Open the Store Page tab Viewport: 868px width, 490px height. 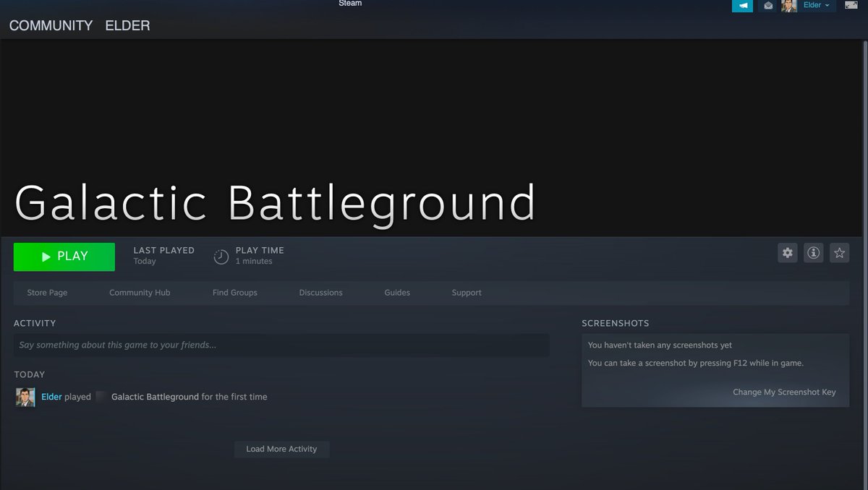tap(47, 293)
